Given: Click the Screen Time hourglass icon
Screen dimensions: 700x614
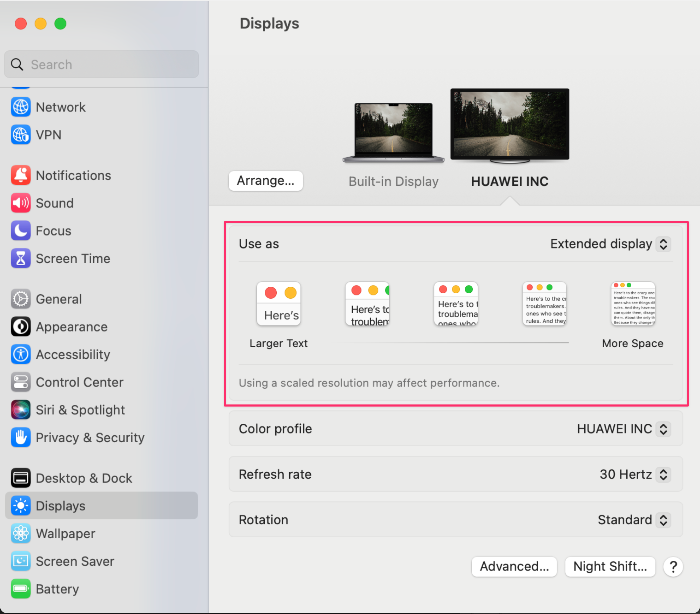Looking at the screenshot, I should (x=21, y=258).
